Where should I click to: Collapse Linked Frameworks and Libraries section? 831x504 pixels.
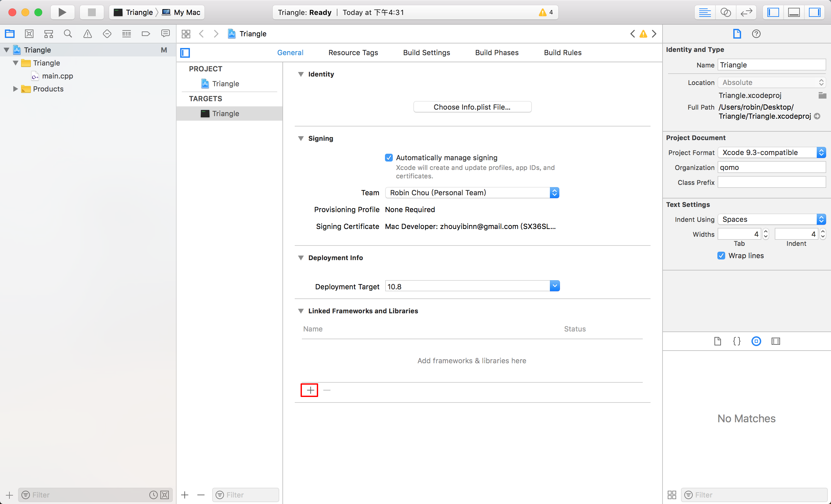(x=301, y=311)
